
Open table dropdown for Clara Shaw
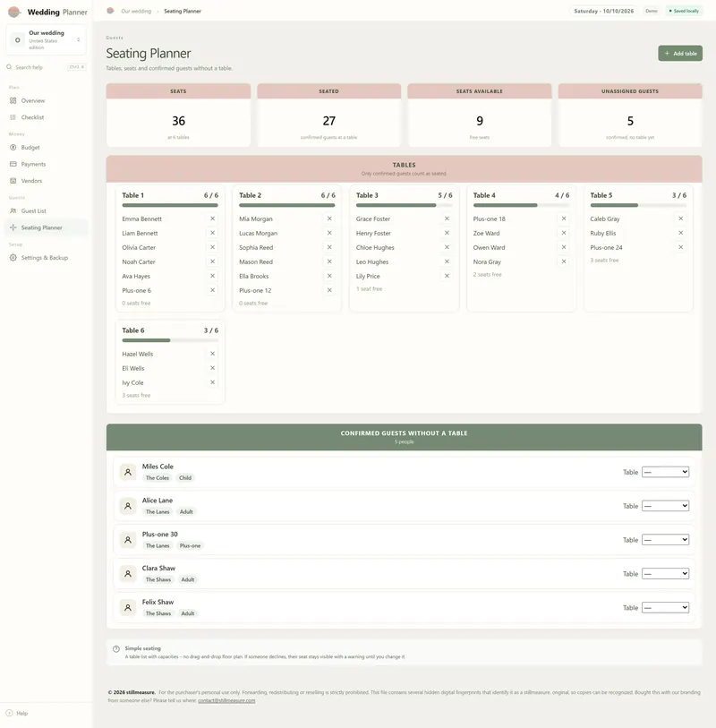click(665, 574)
